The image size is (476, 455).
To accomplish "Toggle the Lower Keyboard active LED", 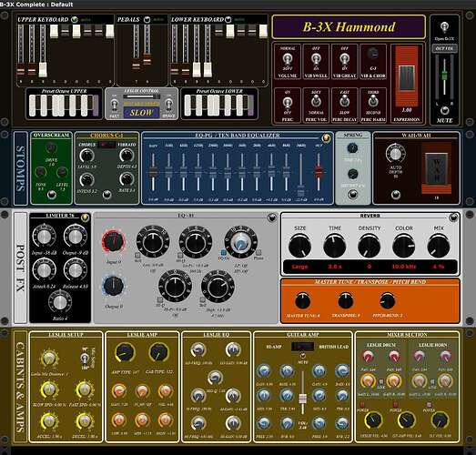I will click(228, 20).
